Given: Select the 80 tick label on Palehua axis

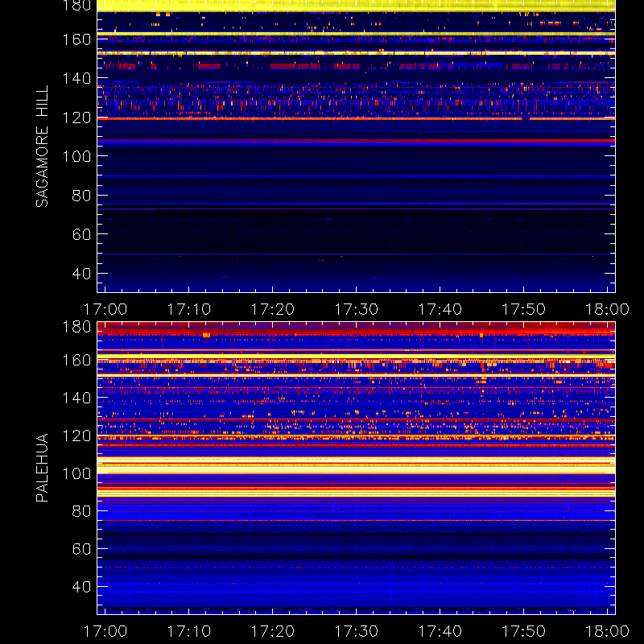Looking at the screenshot, I should 81,511.
